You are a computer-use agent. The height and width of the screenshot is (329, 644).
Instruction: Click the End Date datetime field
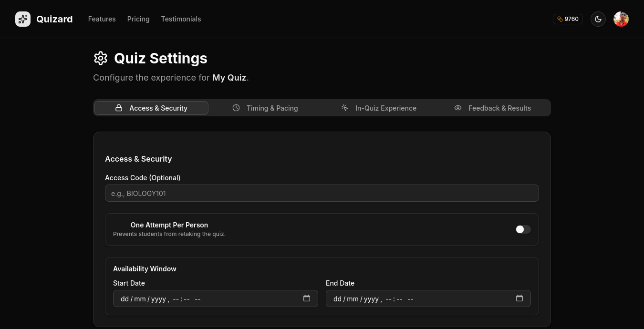click(428, 298)
